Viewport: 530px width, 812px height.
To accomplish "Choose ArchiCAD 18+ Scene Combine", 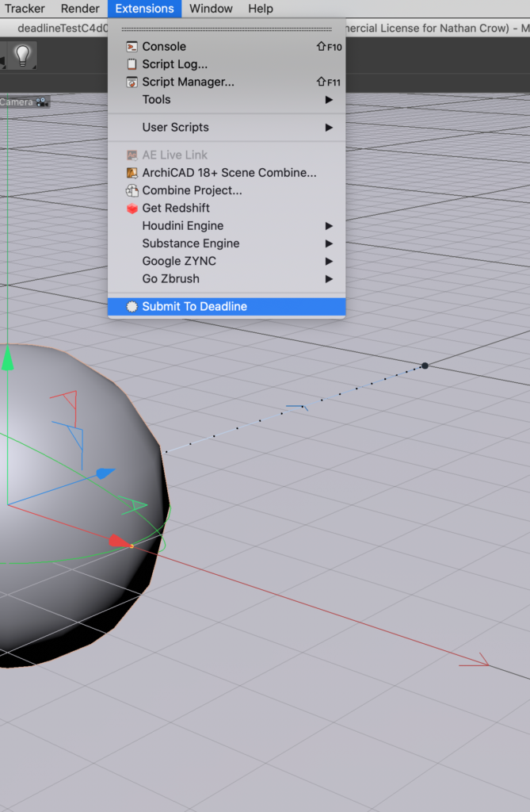I will [x=227, y=173].
